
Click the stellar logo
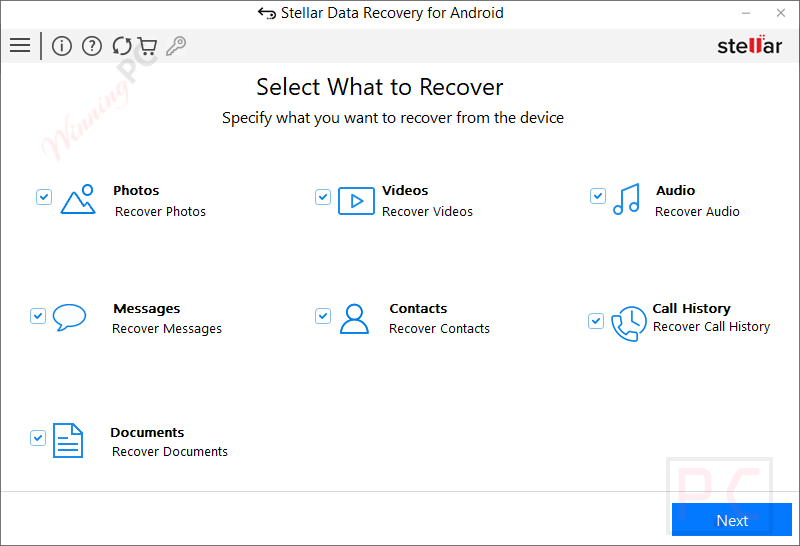click(749, 45)
